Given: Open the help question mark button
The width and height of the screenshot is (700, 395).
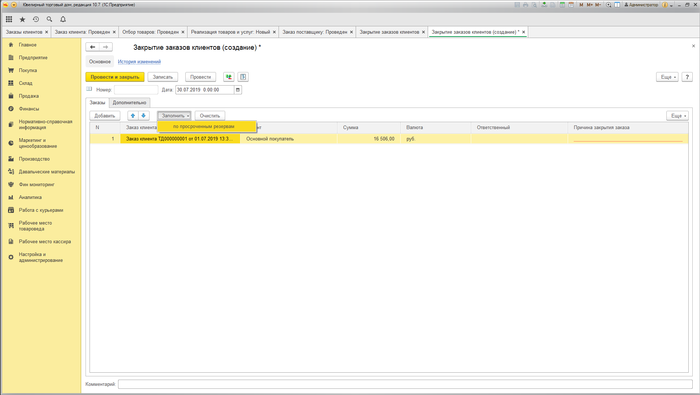Looking at the screenshot, I should (688, 77).
